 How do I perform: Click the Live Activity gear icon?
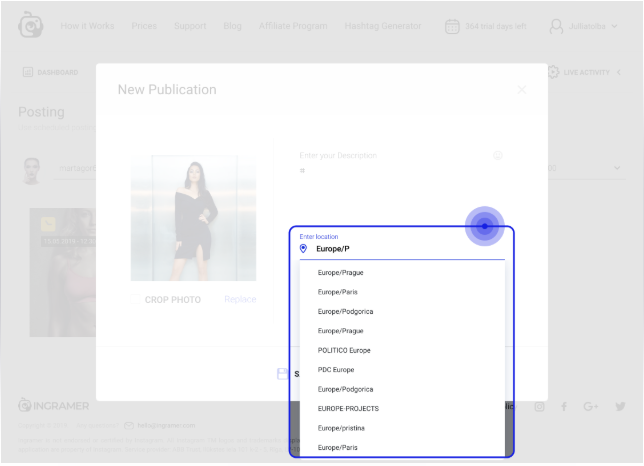(553, 72)
